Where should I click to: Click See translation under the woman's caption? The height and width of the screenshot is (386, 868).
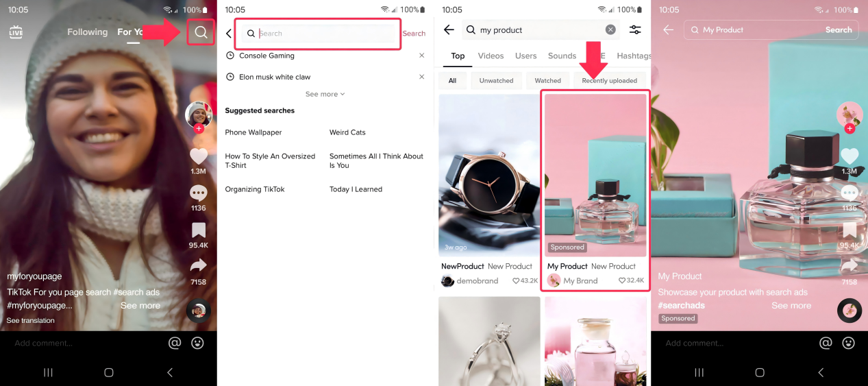[x=30, y=320]
